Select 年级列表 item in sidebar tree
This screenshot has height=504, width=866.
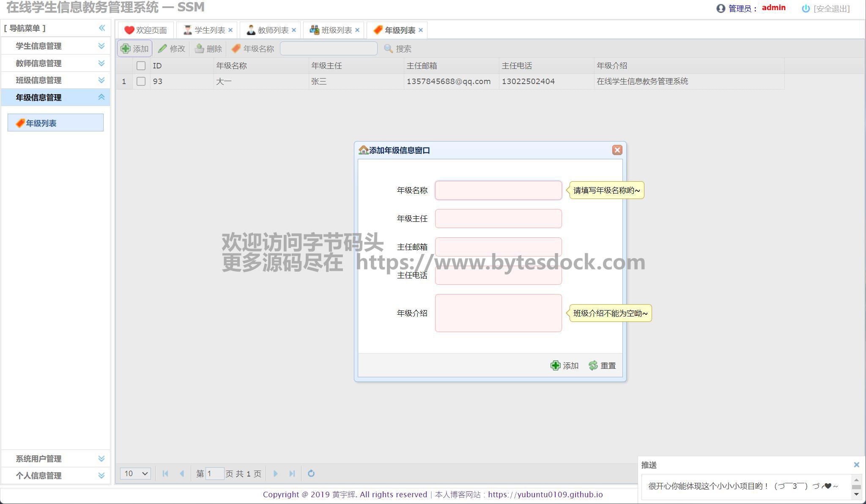[41, 123]
